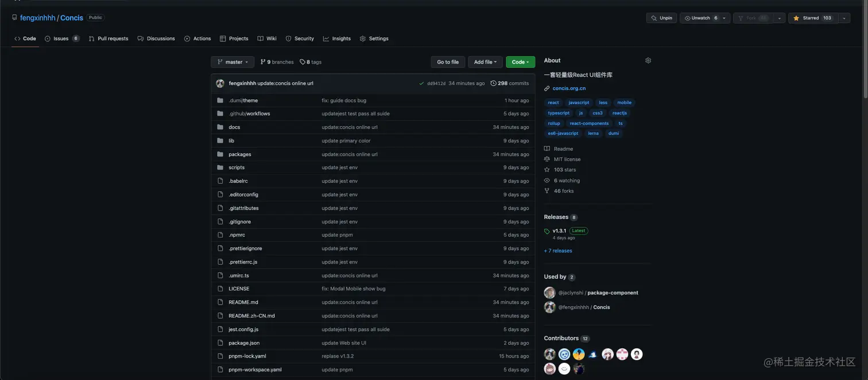Open the .babelrc file
868x380 pixels.
click(238, 181)
